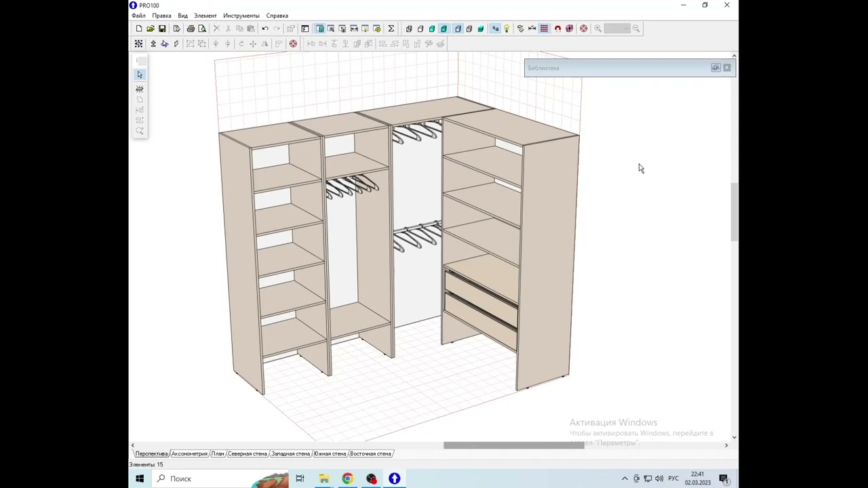The height and width of the screenshot is (488, 868).
Task: Toggle the solid teal cube render mode
Action: 481,28
